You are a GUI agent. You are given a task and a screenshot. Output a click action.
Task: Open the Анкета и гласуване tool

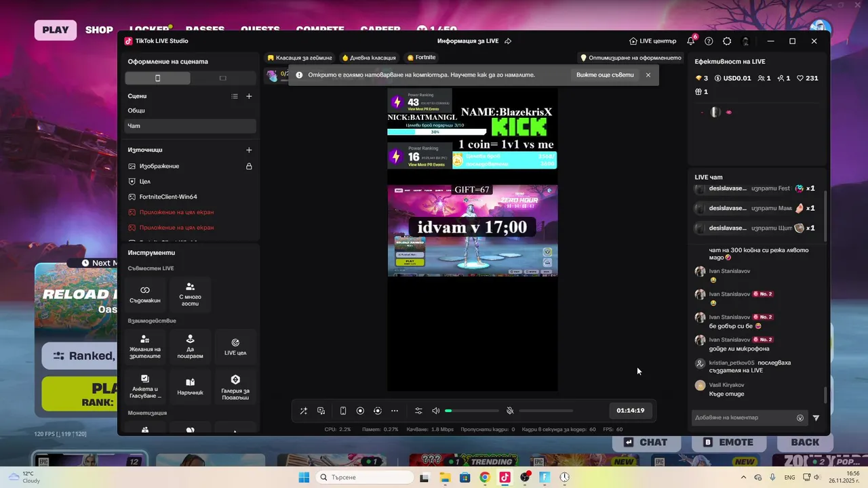[145, 386]
